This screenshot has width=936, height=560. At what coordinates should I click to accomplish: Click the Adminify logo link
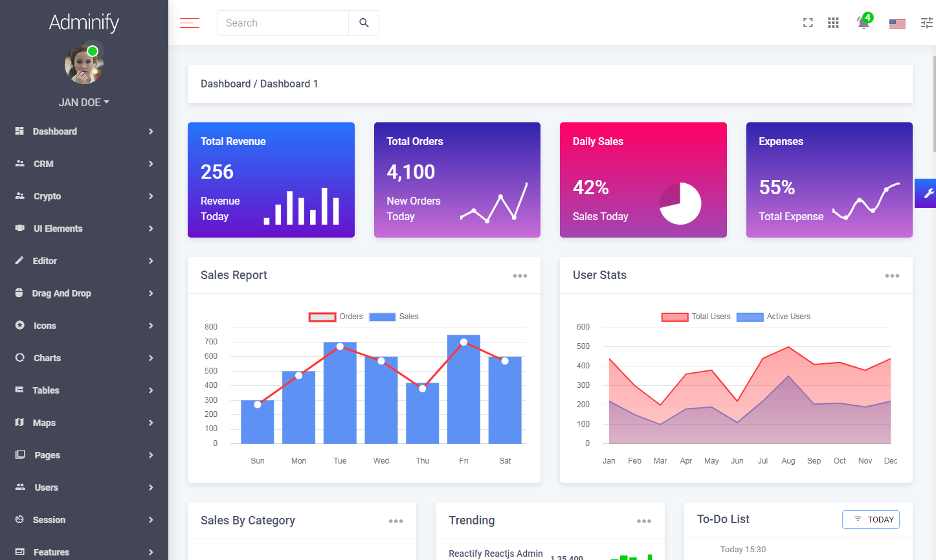pyautogui.click(x=84, y=23)
